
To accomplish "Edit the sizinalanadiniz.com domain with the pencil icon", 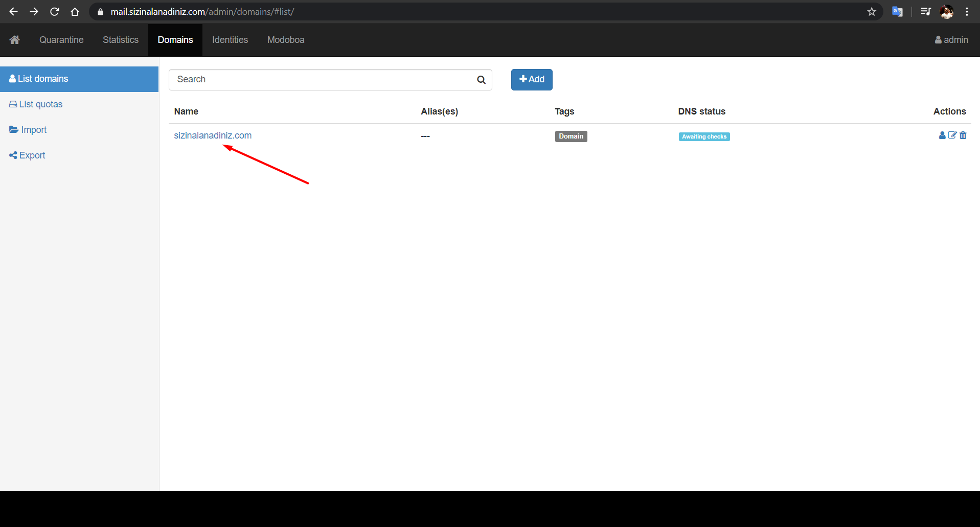I will 952,135.
